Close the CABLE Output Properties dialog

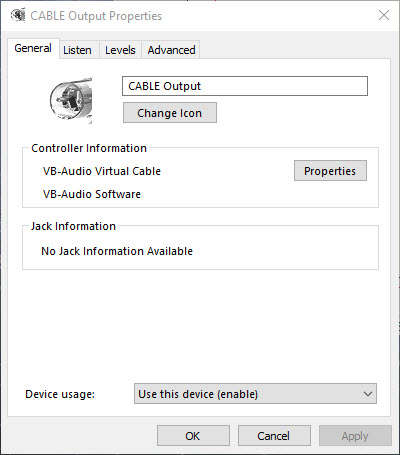[384, 15]
